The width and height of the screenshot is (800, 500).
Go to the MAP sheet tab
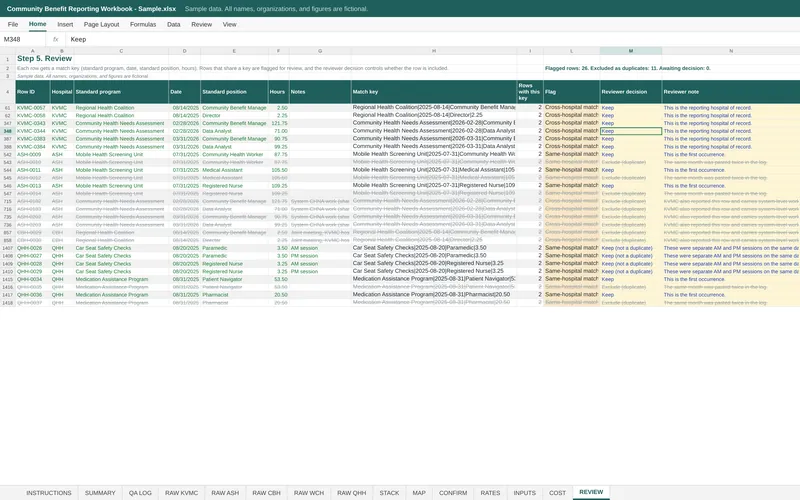[x=419, y=493]
